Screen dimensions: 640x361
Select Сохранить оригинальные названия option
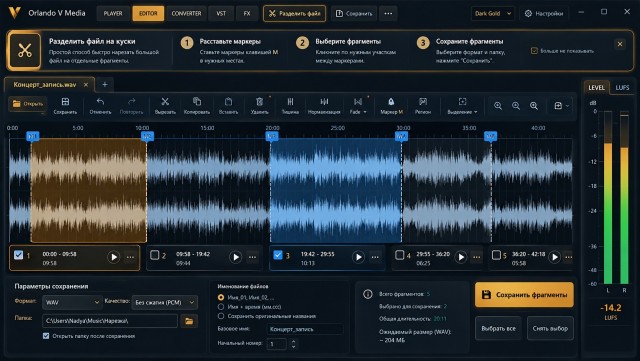[221, 316]
